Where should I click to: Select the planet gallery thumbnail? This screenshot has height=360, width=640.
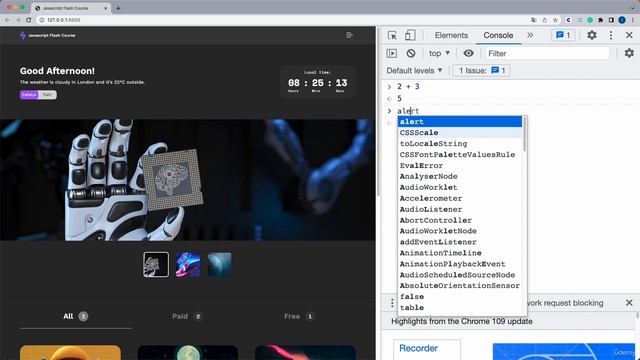tap(220, 264)
